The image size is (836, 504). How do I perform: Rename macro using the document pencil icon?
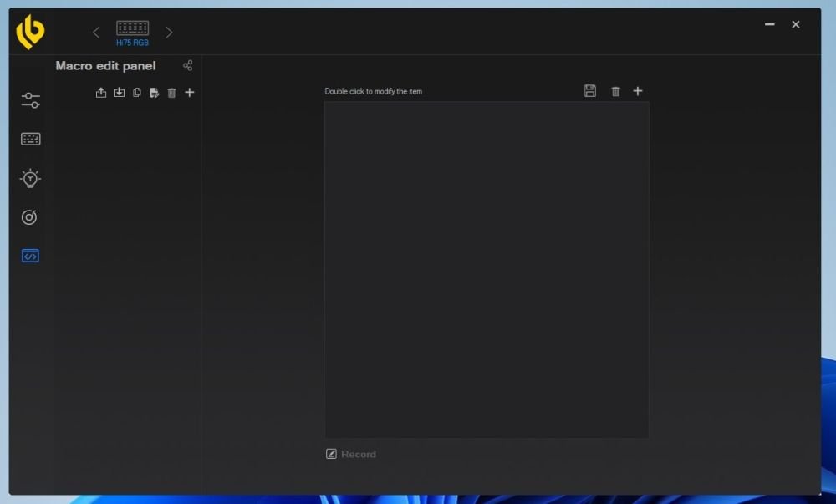click(x=154, y=93)
